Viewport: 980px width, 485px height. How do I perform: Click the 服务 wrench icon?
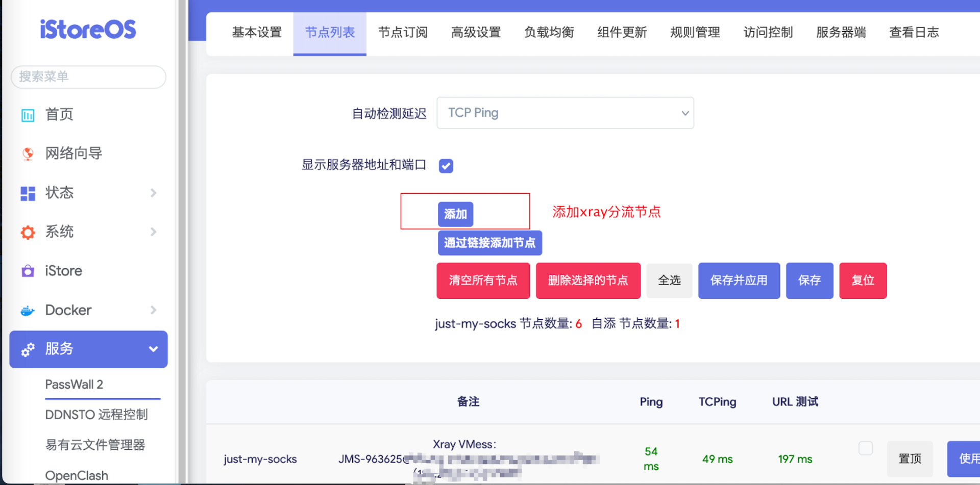click(x=28, y=349)
